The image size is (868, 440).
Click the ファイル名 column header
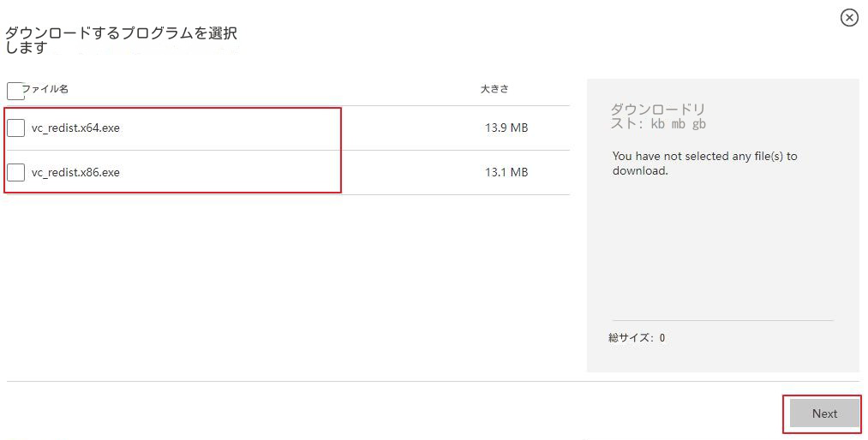click(45, 89)
